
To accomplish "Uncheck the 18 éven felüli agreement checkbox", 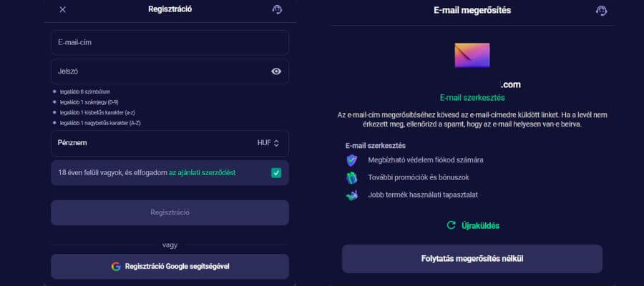I will click(276, 173).
